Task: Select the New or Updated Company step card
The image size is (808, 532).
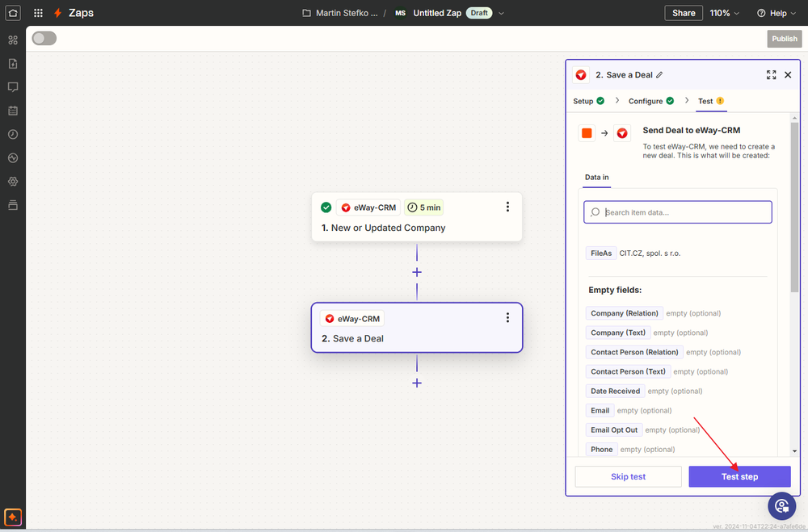Action: point(417,217)
